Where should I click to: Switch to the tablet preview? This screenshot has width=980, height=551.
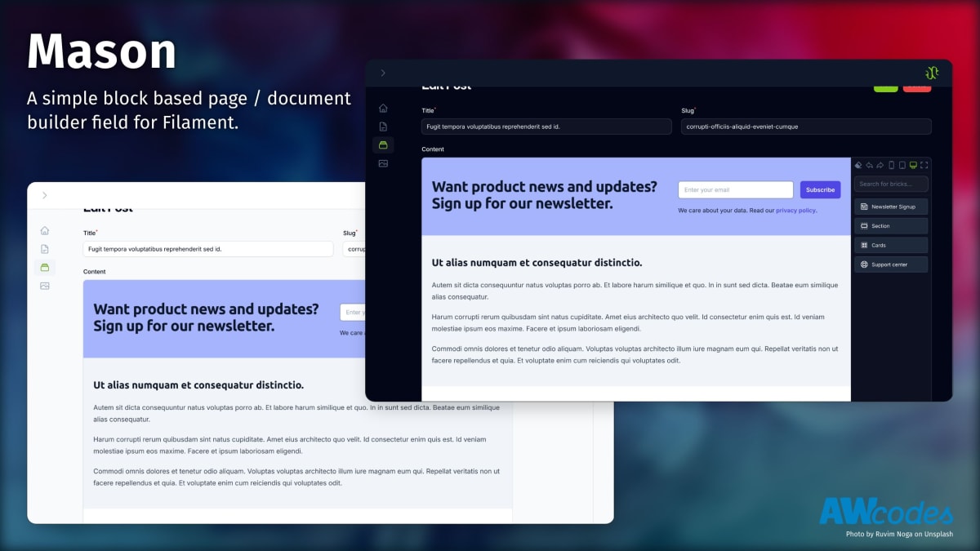point(902,165)
